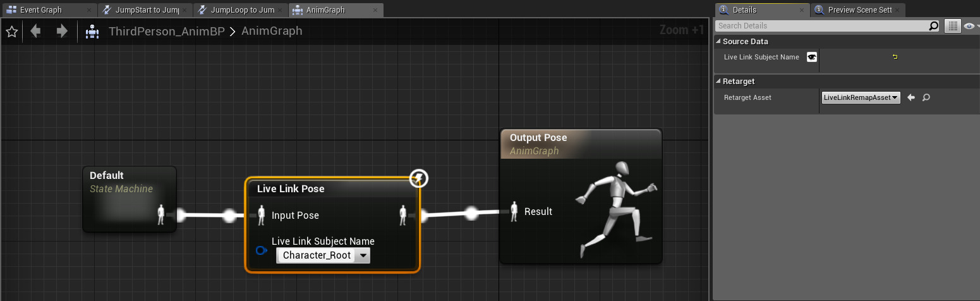This screenshot has height=301, width=980.
Task: Click the favorite star for this graph
Action: (11, 31)
